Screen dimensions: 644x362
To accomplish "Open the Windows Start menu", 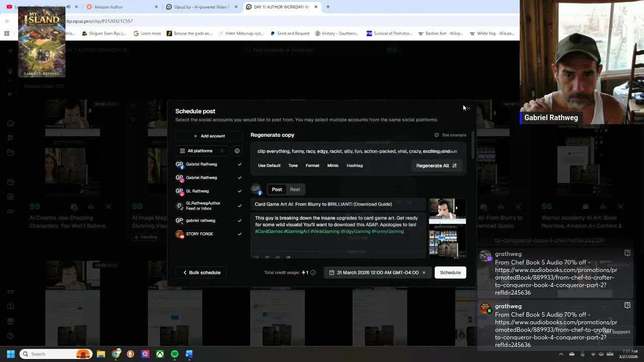I will [11, 354].
